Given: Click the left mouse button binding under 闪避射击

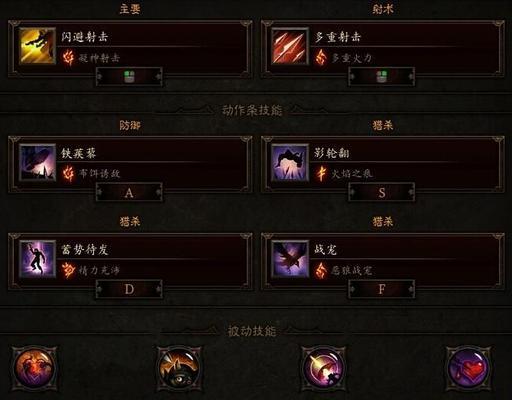Looking at the screenshot, I should (x=129, y=77).
